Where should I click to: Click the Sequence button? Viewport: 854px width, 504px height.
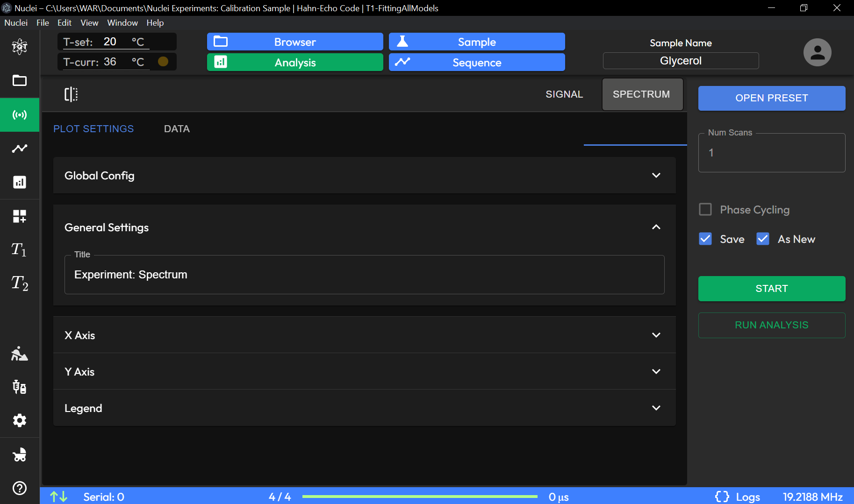pyautogui.click(x=477, y=62)
